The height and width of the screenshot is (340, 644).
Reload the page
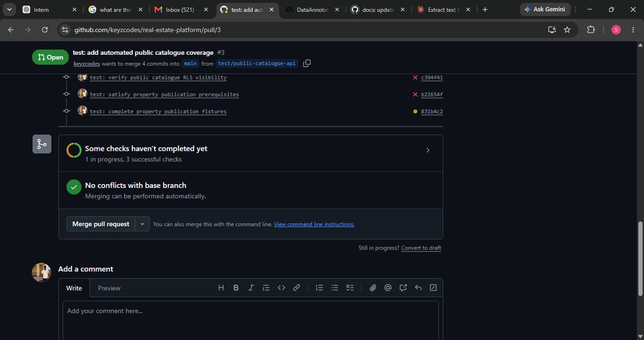[x=45, y=30]
